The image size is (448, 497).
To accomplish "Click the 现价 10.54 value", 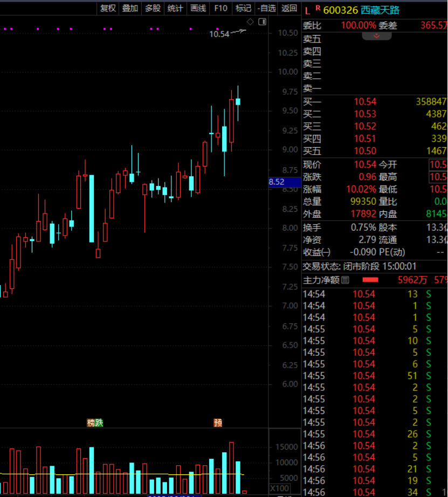I will [x=365, y=164].
